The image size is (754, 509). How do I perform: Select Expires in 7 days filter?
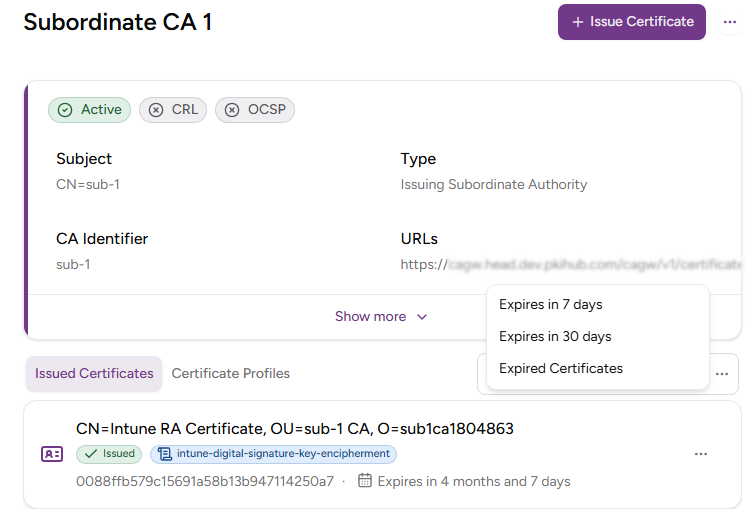click(x=550, y=304)
